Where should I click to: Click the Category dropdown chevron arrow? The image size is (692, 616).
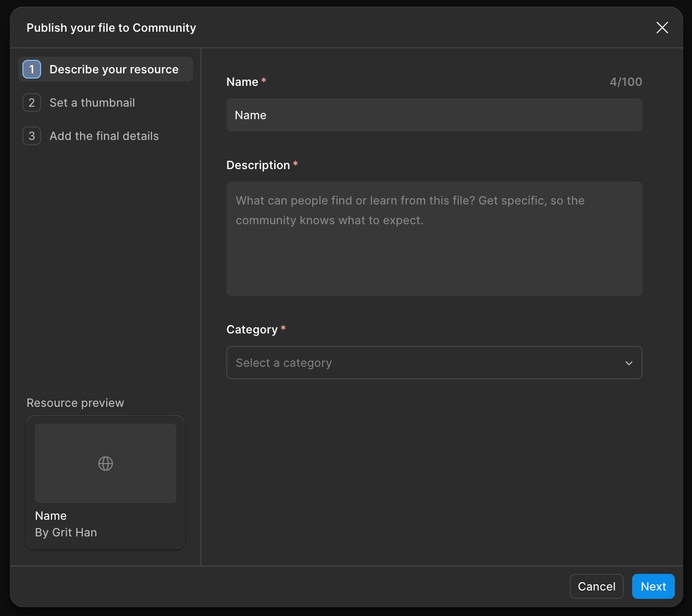pyautogui.click(x=629, y=363)
